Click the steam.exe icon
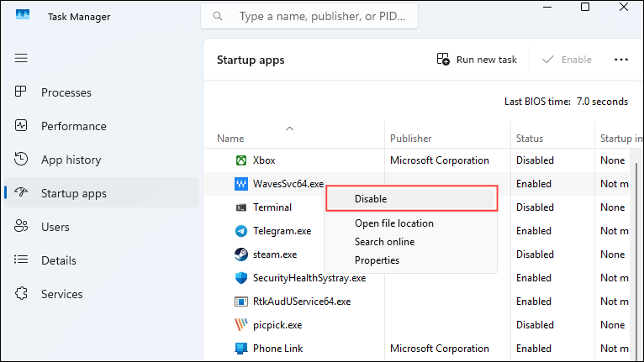 point(241,254)
